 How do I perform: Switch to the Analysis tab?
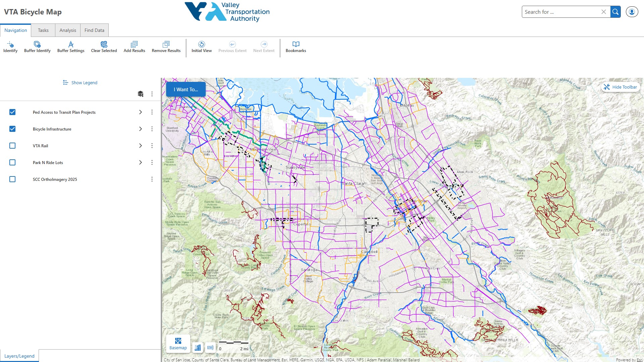[x=68, y=30]
